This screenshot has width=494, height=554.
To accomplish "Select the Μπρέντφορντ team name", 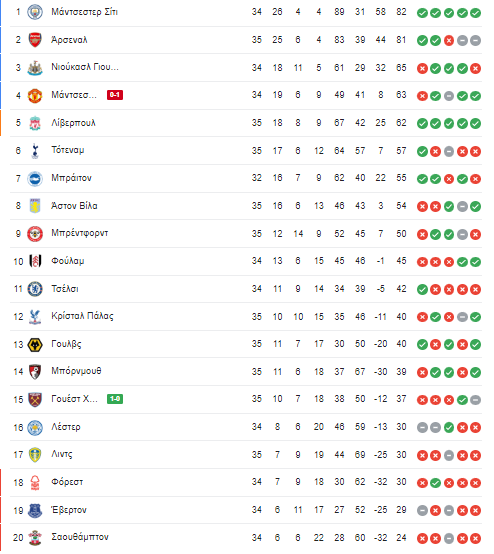I will [x=80, y=233].
